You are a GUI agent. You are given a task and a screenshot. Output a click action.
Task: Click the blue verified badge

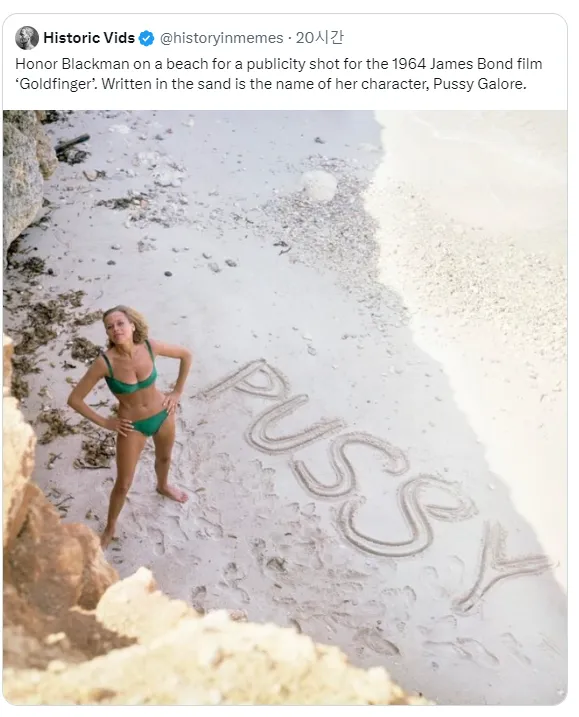coord(146,38)
